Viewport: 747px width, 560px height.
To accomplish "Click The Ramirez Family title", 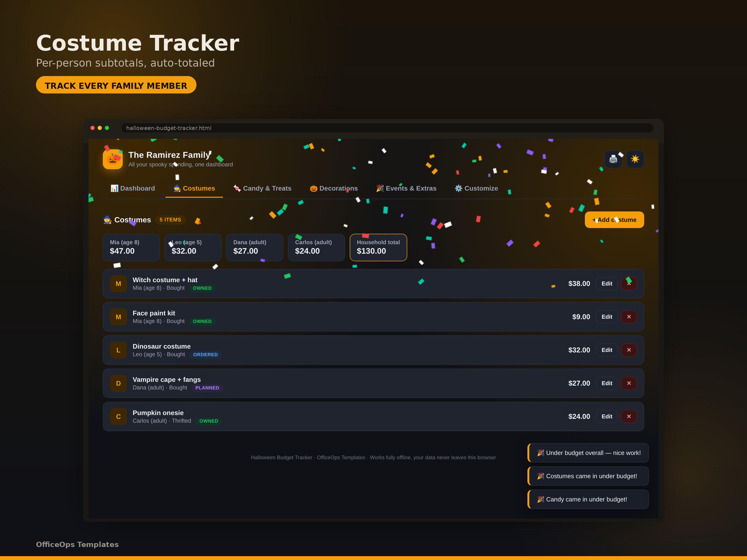I will (169, 155).
